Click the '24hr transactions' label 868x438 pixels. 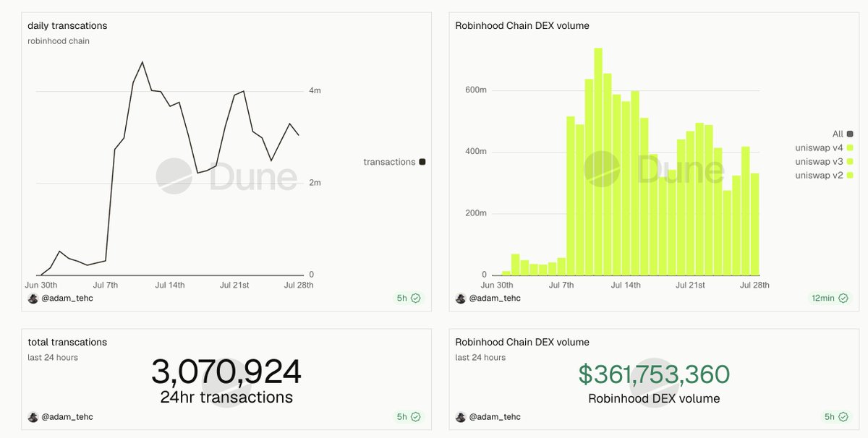[226, 398]
